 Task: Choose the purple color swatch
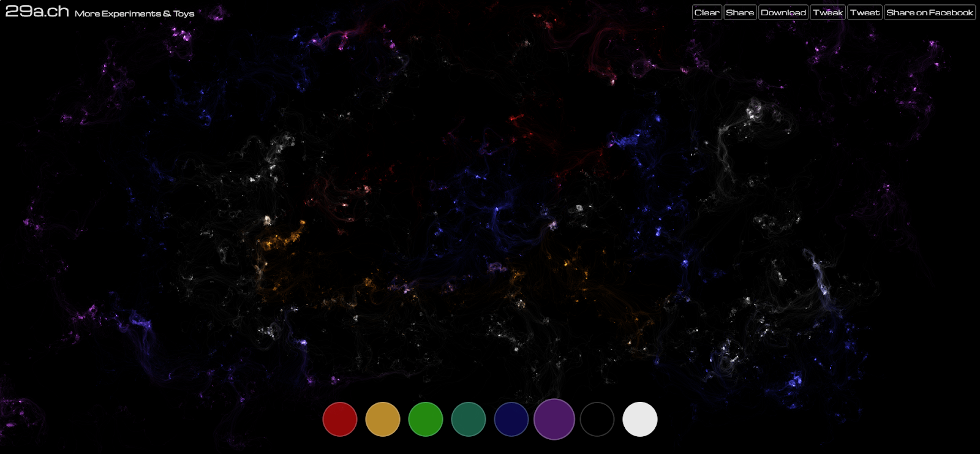(554, 420)
